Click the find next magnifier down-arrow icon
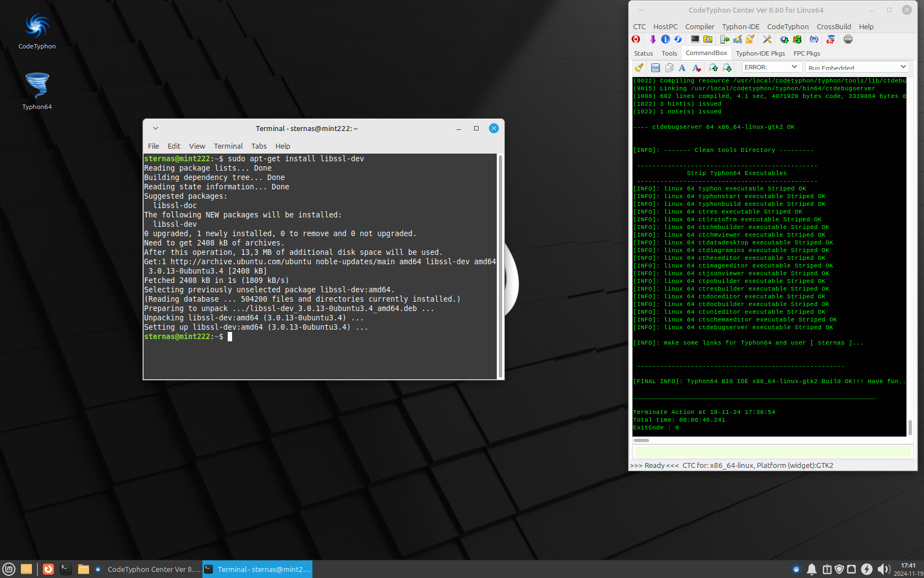Viewport: 924px width, 578px height. tap(727, 67)
